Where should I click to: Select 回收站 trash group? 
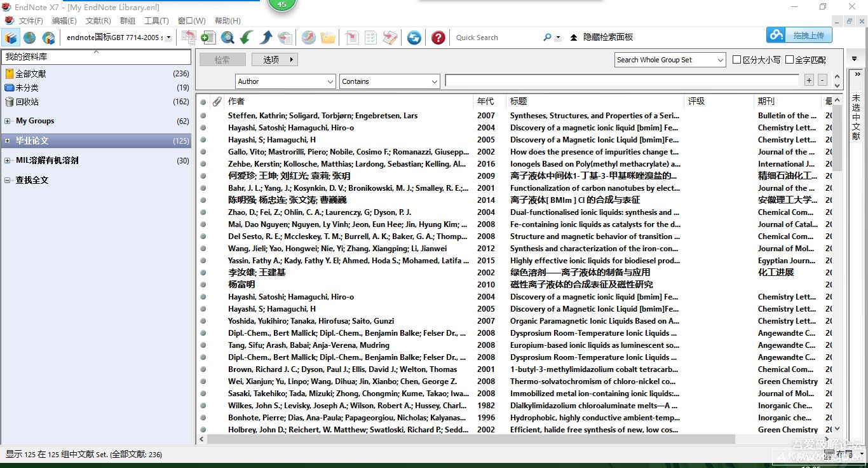click(x=95, y=102)
